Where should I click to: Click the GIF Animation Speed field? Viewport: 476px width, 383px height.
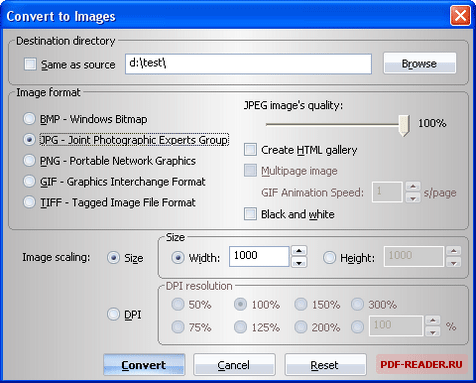coord(387,192)
